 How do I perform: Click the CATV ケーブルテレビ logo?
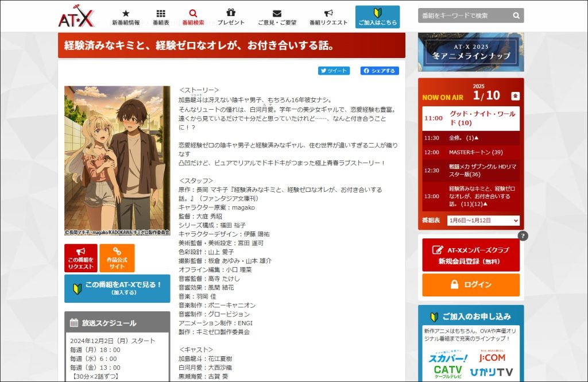pyautogui.click(x=448, y=372)
